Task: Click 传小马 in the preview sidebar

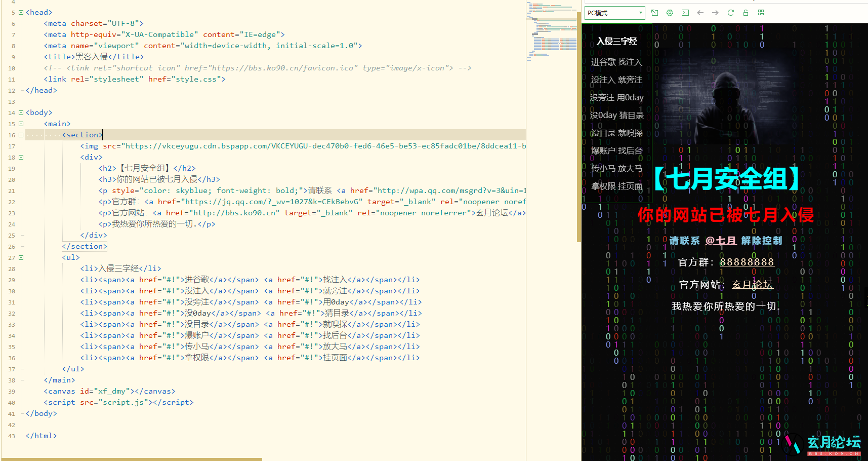Action: [x=603, y=168]
